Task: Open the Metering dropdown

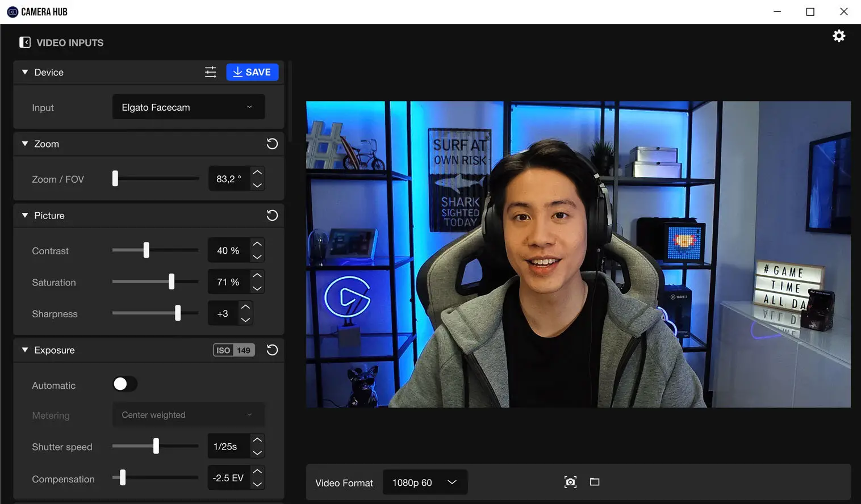Action: tap(188, 414)
